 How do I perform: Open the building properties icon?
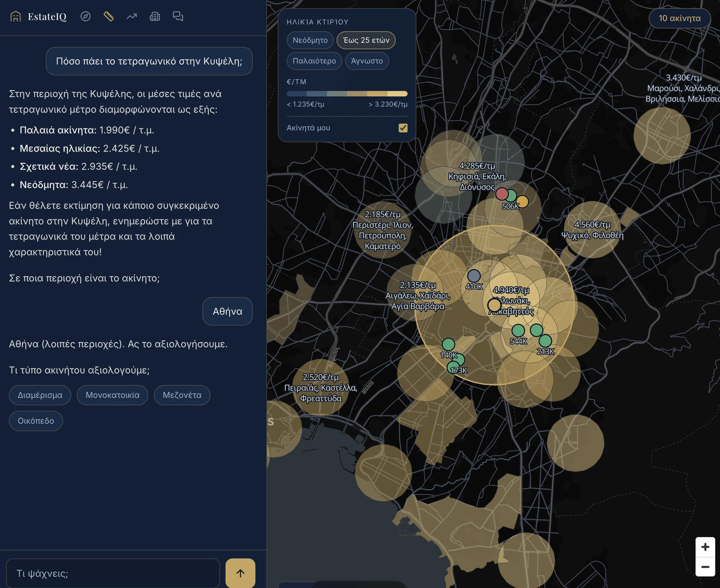click(155, 16)
